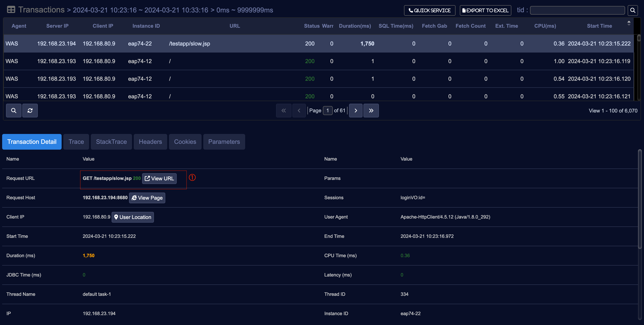Open View URL for the request
The height and width of the screenshot is (325, 644).
pos(159,179)
